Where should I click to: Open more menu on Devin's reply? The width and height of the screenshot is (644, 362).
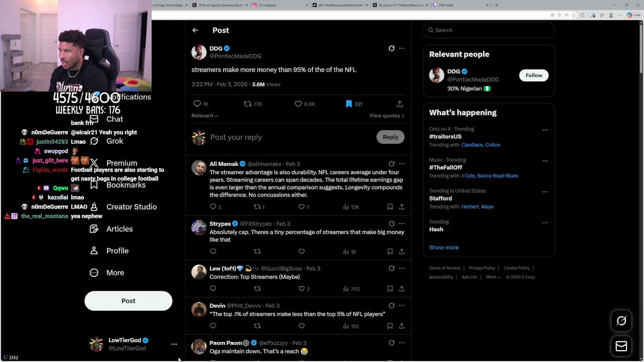pyautogui.click(x=401, y=305)
